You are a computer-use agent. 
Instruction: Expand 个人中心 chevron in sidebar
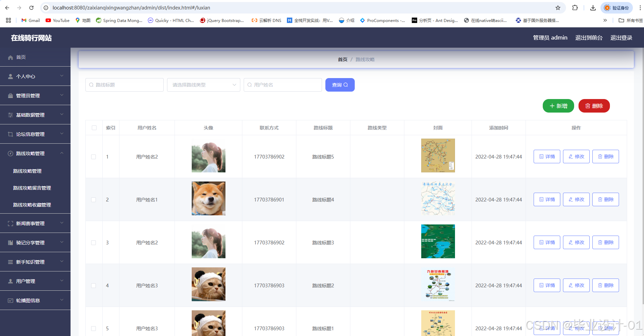tap(62, 76)
